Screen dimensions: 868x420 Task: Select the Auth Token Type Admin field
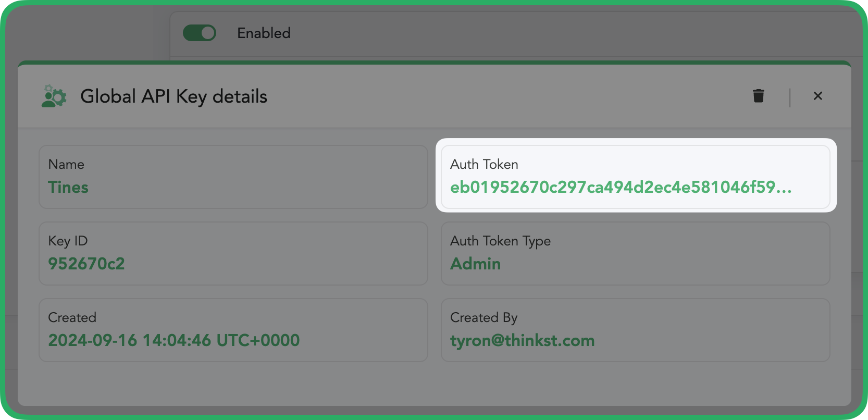click(x=636, y=254)
